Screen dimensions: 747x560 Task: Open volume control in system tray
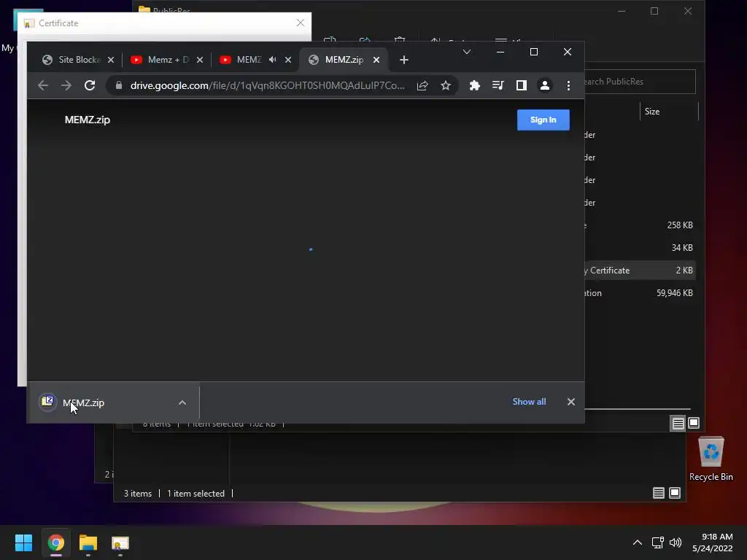click(676, 542)
